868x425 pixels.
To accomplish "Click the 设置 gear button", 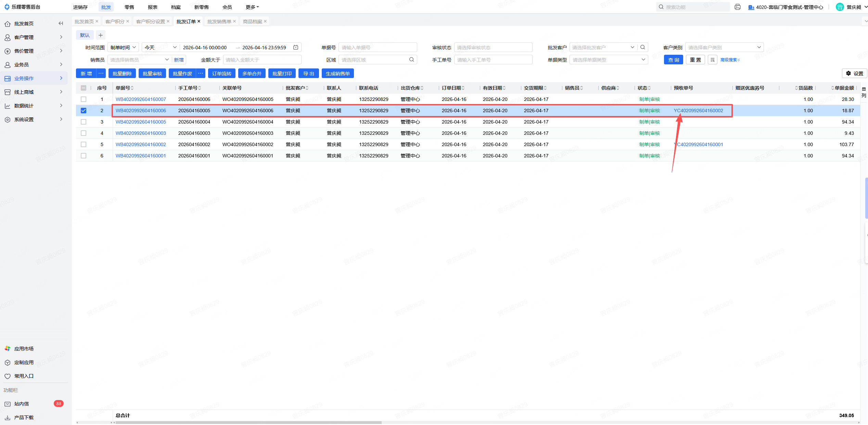I will (854, 73).
